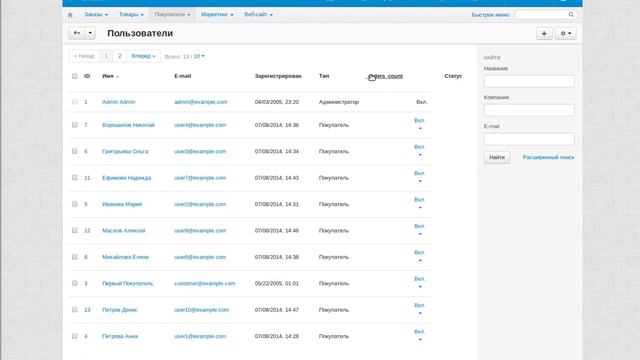
Task: Open user Григорьева Ольга
Action: [x=125, y=151]
